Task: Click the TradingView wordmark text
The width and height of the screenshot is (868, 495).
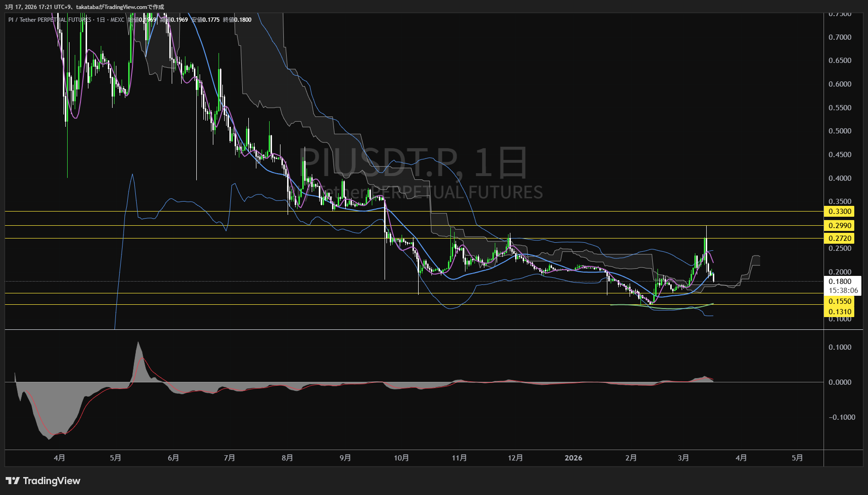Action: tap(52, 481)
